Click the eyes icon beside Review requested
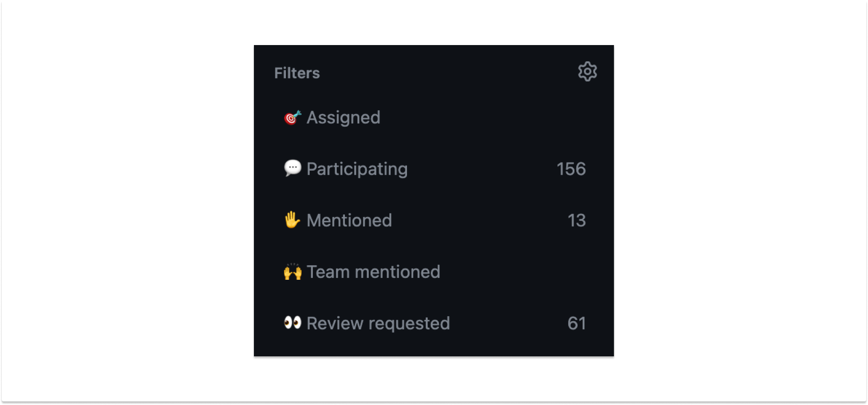Screen dimensions: 868x405 pos(292,323)
